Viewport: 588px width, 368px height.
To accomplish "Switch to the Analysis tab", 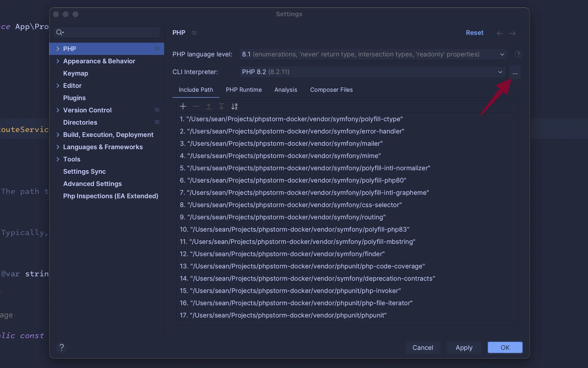I will 286,90.
